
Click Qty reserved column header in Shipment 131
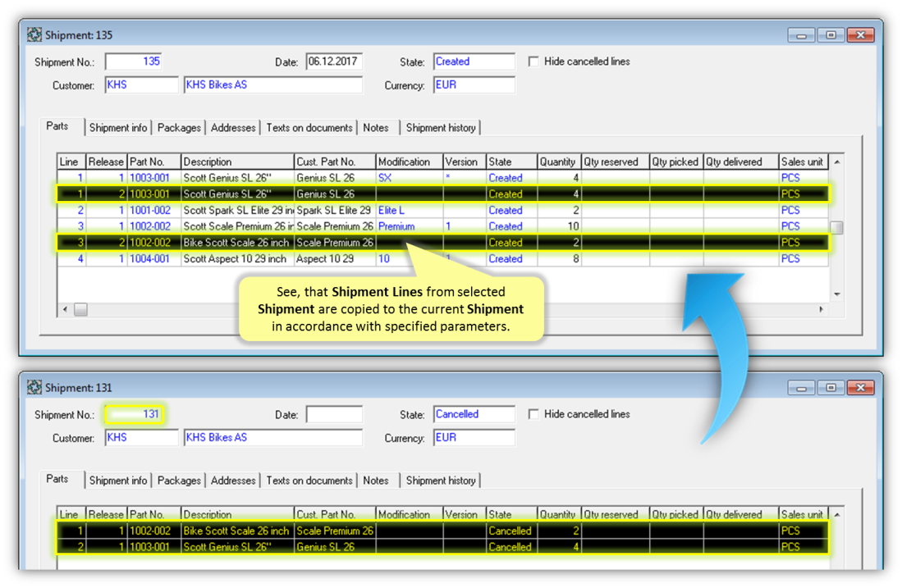tap(615, 514)
